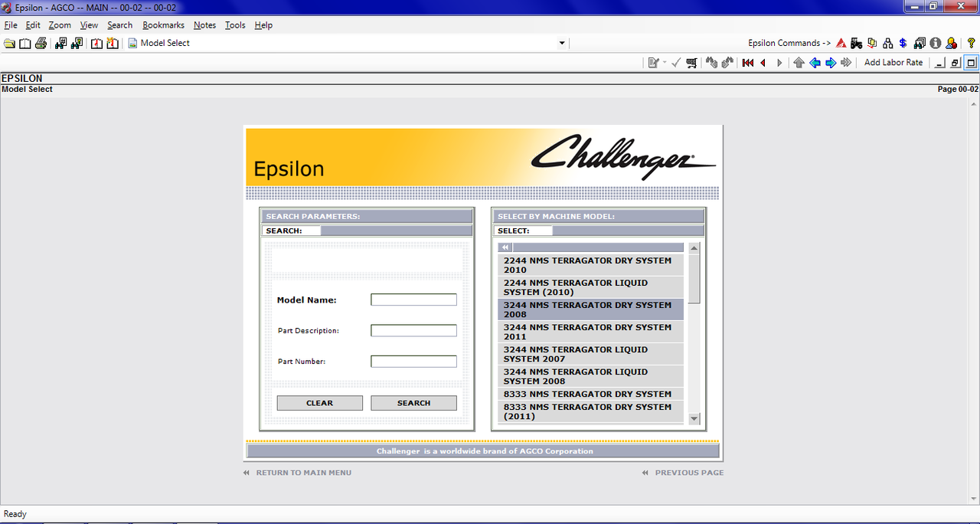980x524 pixels.
Task: Jump to first page with red rewind icon
Action: pyautogui.click(x=748, y=63)
